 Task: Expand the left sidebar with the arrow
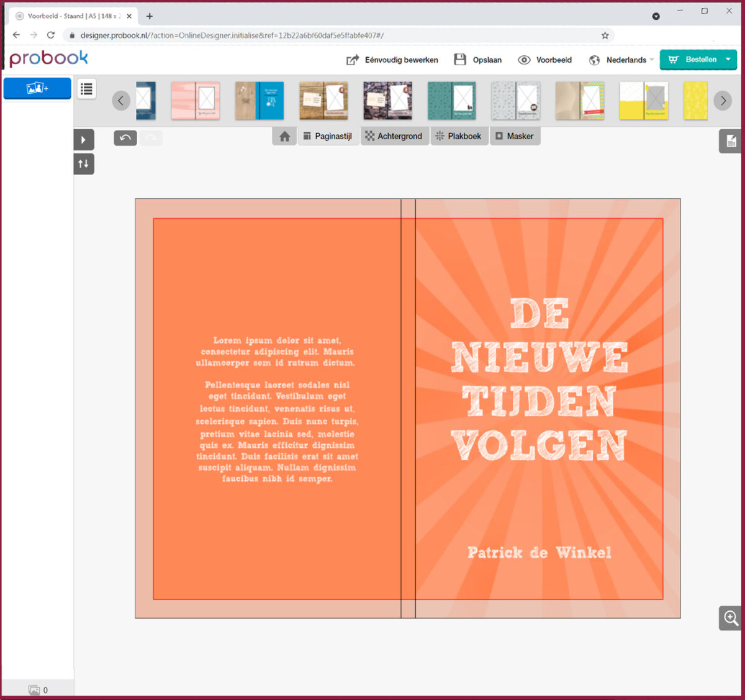[84, 139]
